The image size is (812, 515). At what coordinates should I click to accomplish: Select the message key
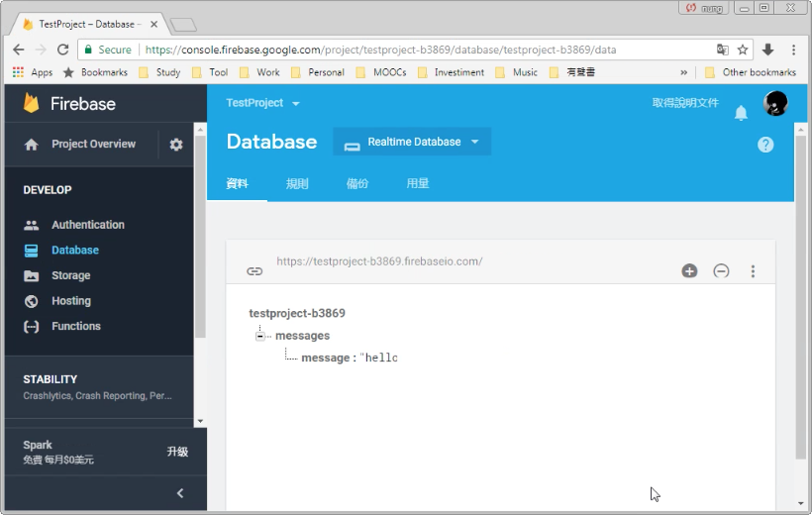(x=325, y=358)
